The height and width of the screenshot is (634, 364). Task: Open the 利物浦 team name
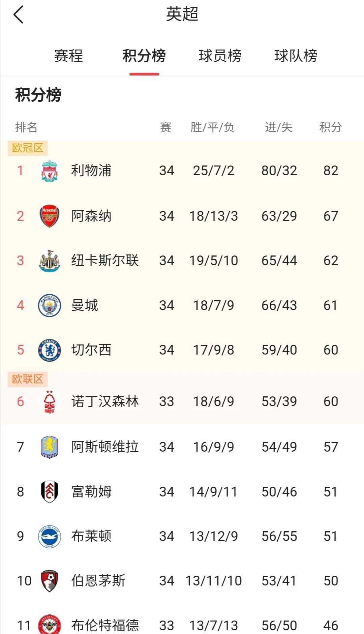pos(91,171)
